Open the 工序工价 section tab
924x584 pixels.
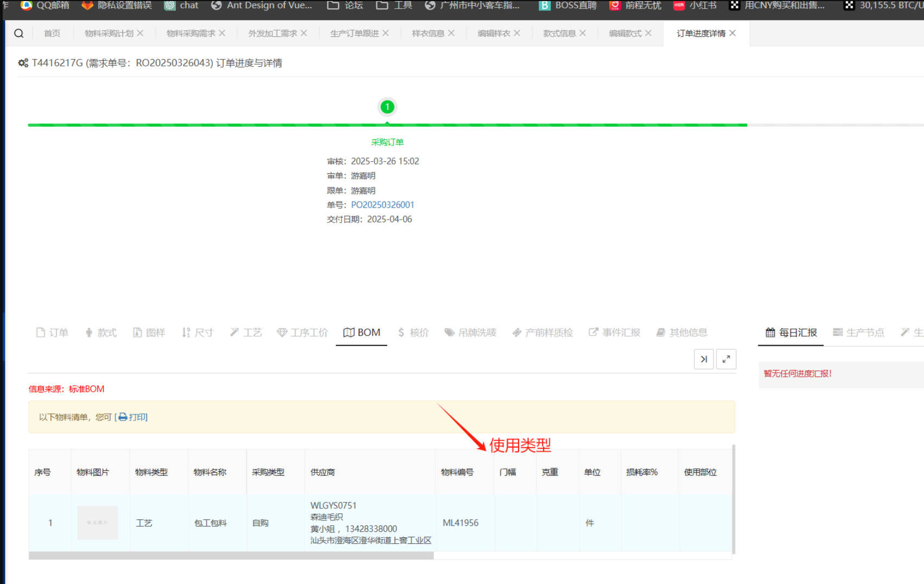[302, 332]
